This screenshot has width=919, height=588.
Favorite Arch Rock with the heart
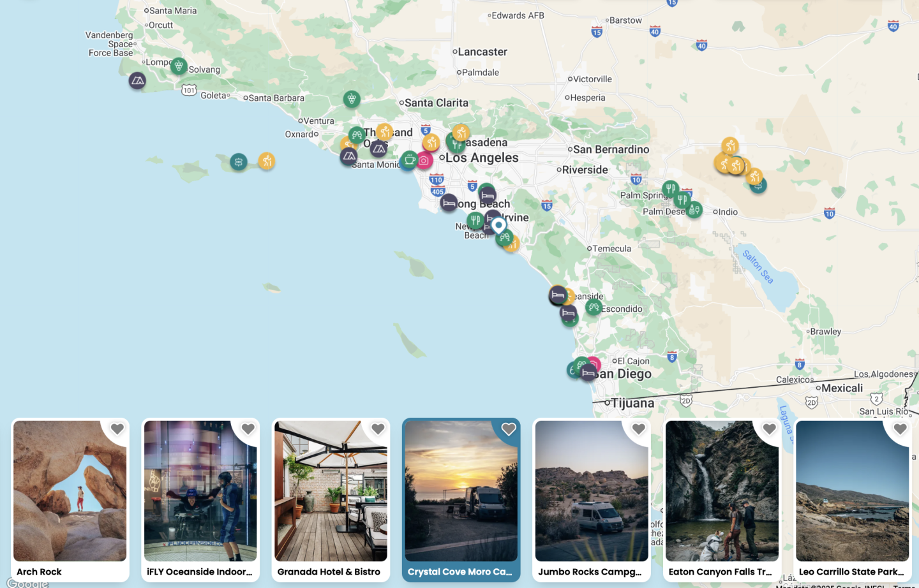click(x=117, y=429)
